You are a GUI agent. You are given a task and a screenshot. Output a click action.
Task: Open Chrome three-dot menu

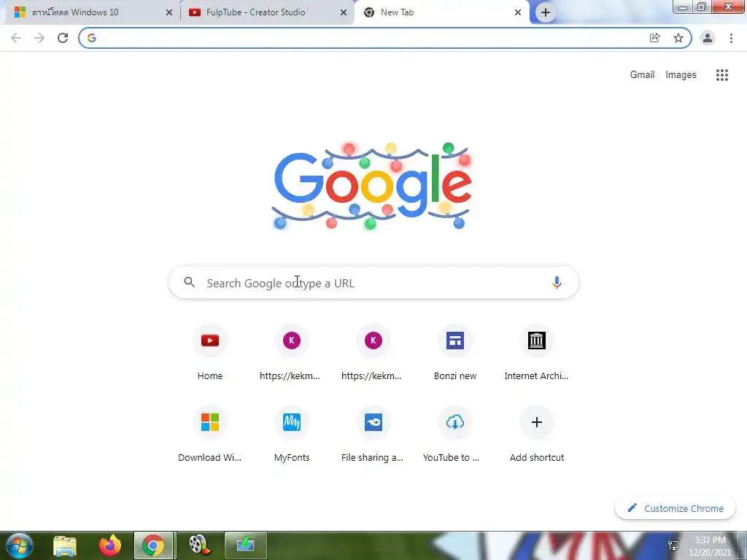(x=731, y=38)
